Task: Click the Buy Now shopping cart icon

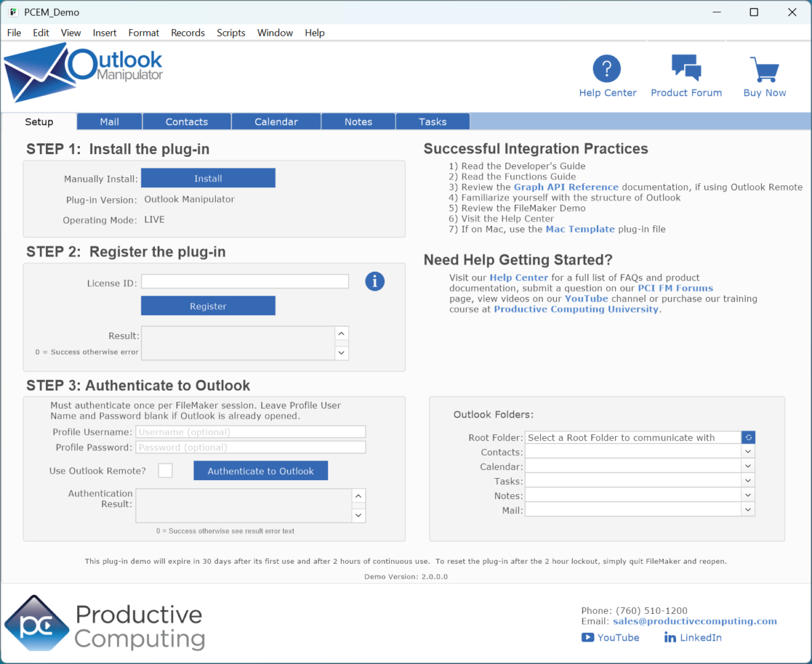Action: pos(765,70)
